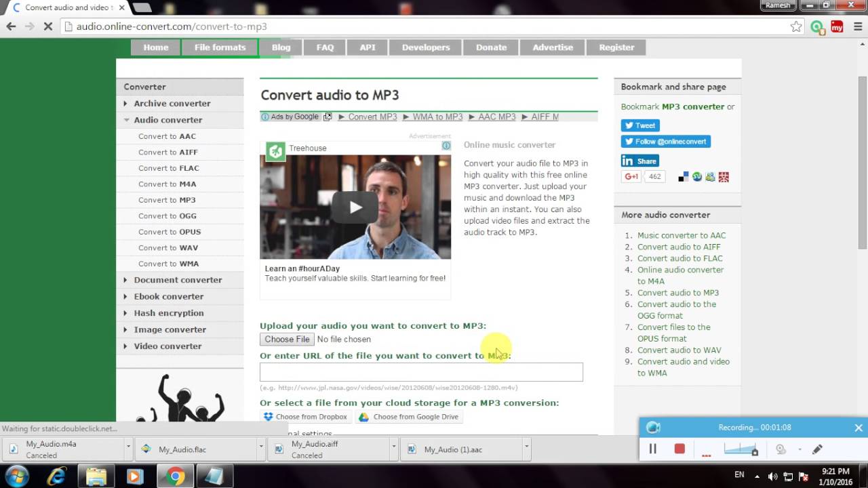Click the Choose File button

287,340
